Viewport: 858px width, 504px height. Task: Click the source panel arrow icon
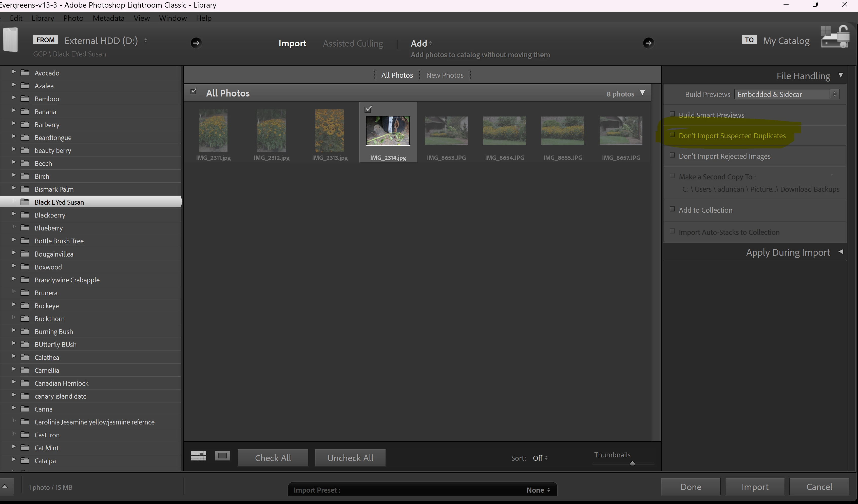196,43
